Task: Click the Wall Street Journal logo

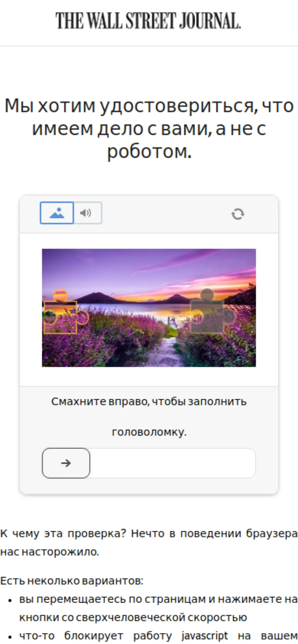Action: point(148,20)
